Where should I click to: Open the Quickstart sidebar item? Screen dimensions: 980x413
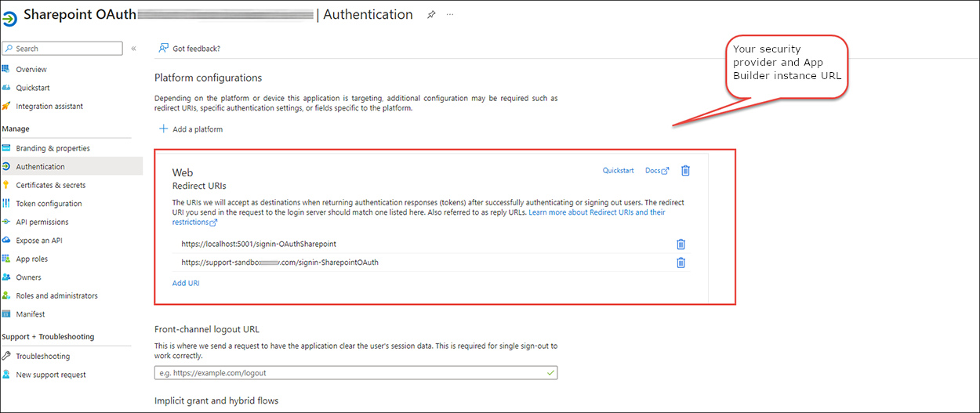pyautogui.click(x=33, y=88)
